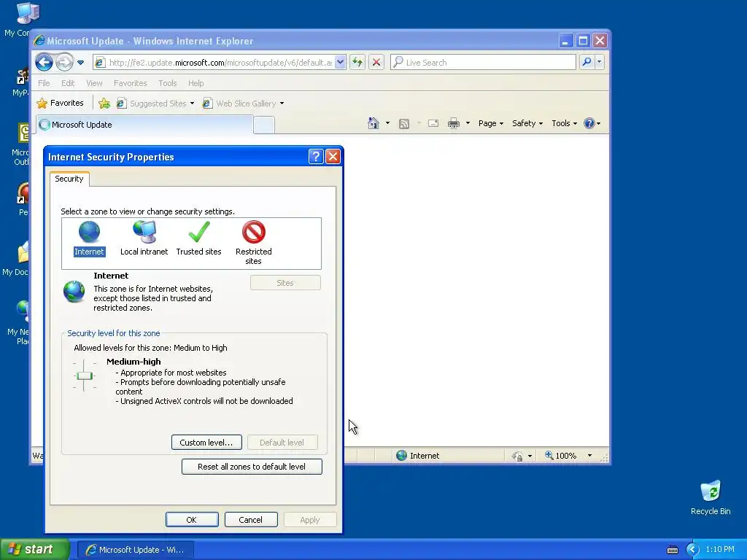Open the Safety command menu

coord(527,123)
